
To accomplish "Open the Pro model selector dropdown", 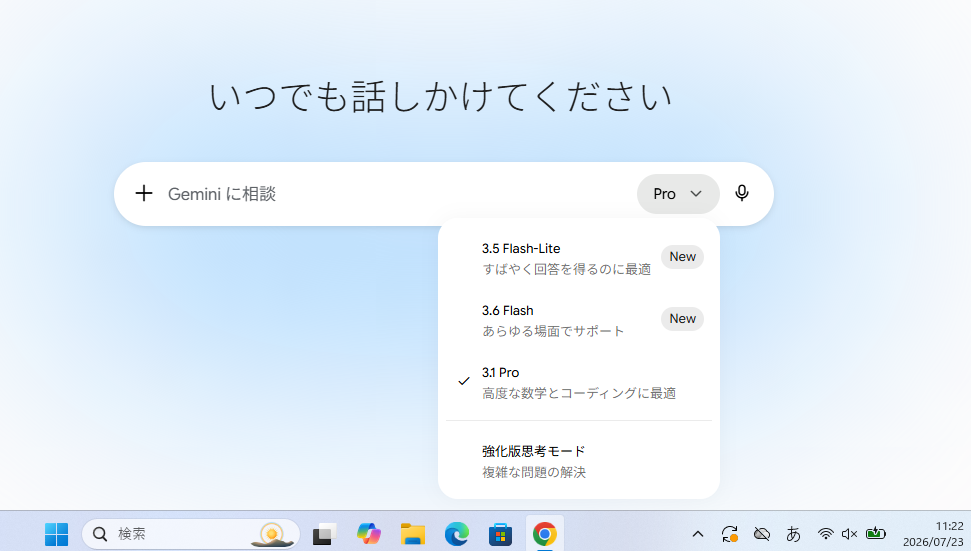I will coord(678,194).
